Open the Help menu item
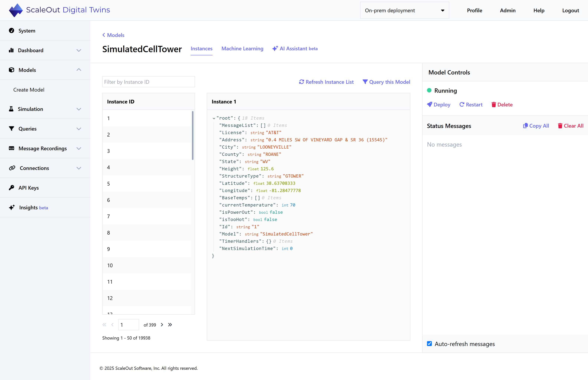The image size is (588, 380). coord(539,10)
